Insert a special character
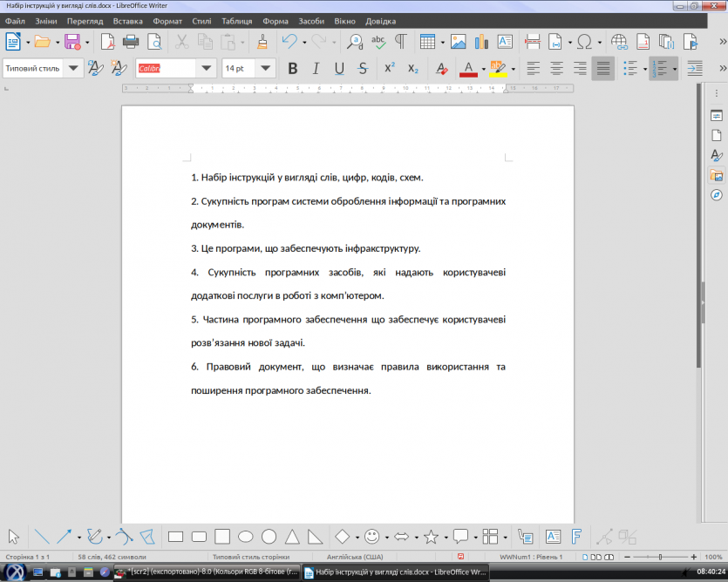728x582 pixels. pyautogui.click(x=585, y=41)
